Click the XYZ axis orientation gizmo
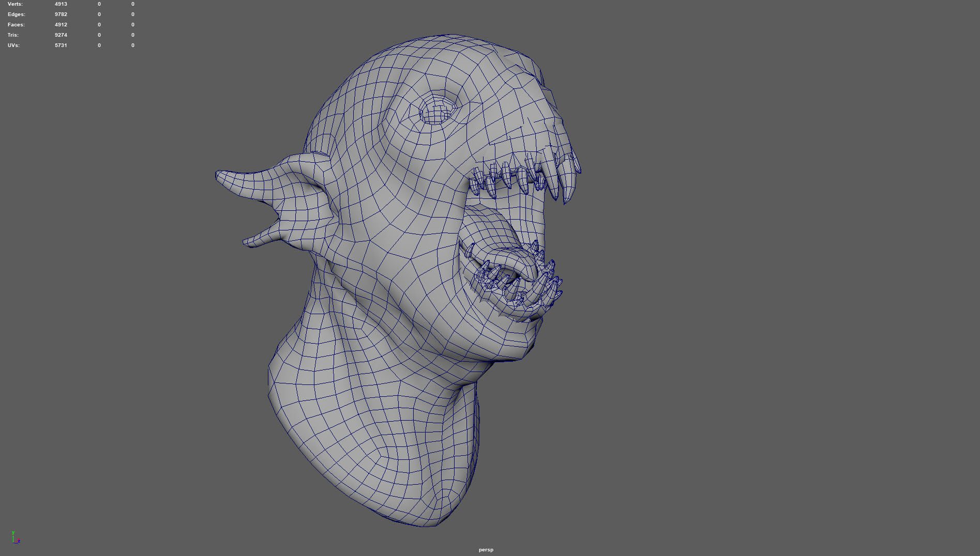Screen dimensions: 980x556 pos(16,537)
